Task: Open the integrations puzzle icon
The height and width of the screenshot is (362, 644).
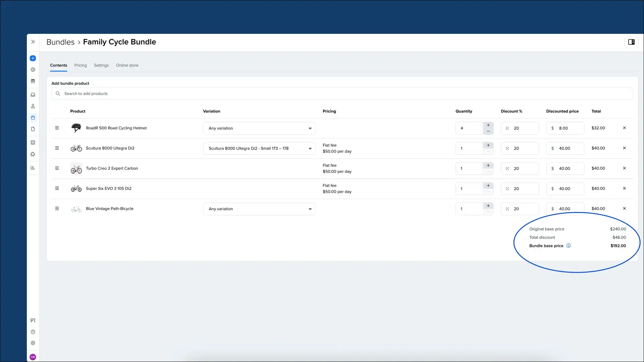Action: point(33,154)
